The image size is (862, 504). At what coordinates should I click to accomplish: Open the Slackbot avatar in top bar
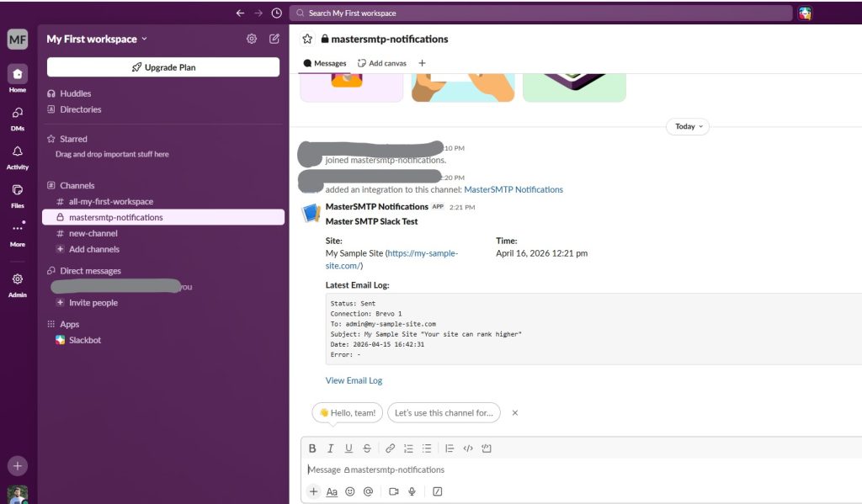[x=805, y=13]
